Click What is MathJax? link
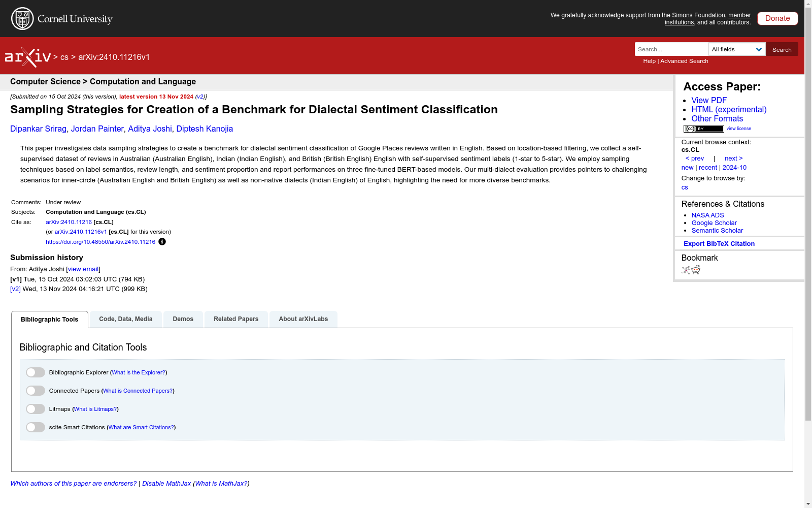Screen dimensions: 812x508 pyautogui.click(x=221, y=484)
